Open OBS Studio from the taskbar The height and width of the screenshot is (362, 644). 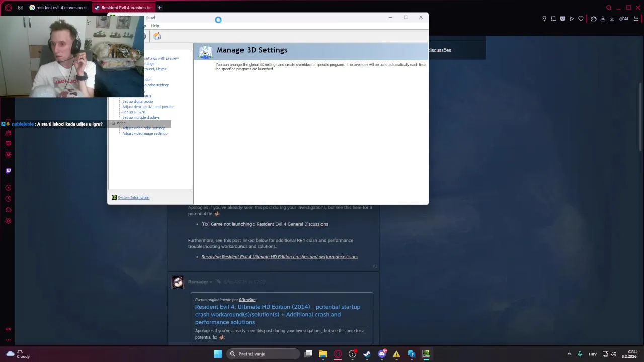tap(352, 354)
